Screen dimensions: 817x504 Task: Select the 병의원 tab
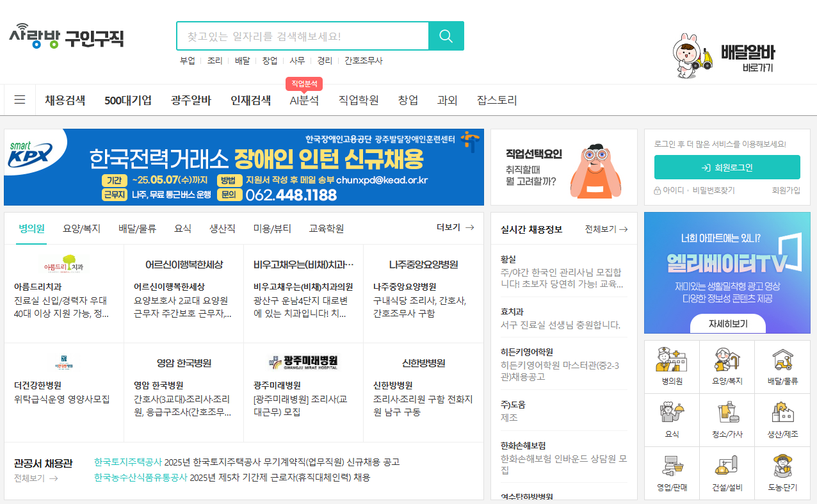[x=31, y=229]
